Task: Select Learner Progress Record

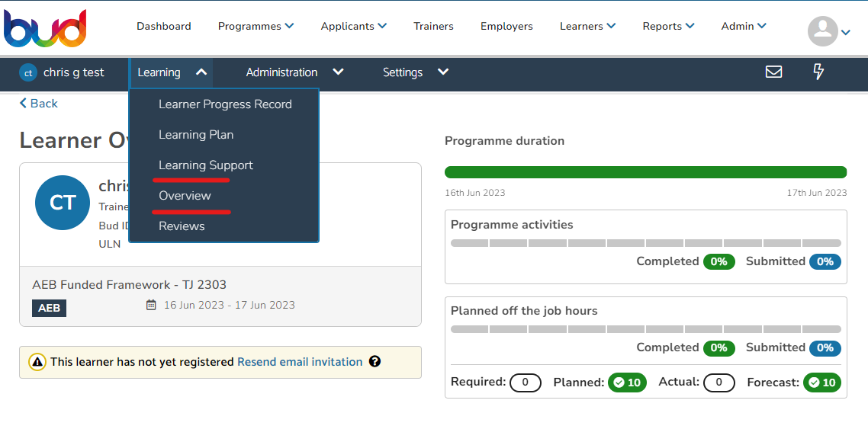Action: 225,104
